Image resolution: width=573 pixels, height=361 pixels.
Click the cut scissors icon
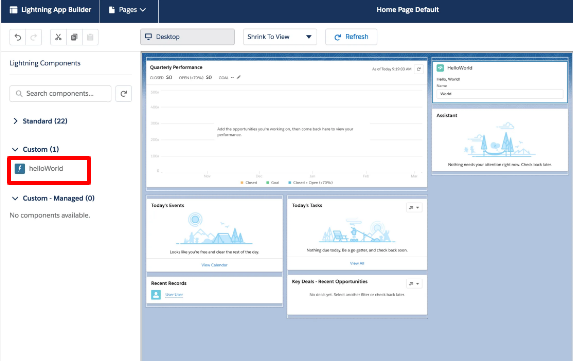click(58, 37)
